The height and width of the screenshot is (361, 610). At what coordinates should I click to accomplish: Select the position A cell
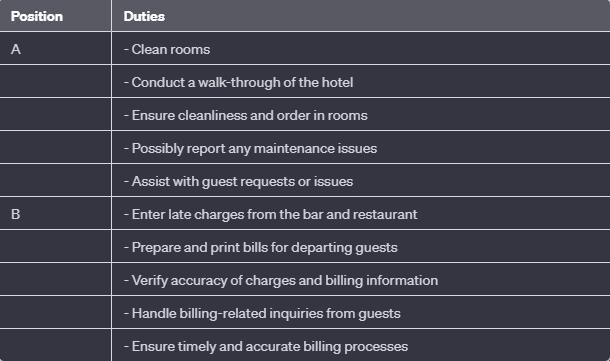55,49
